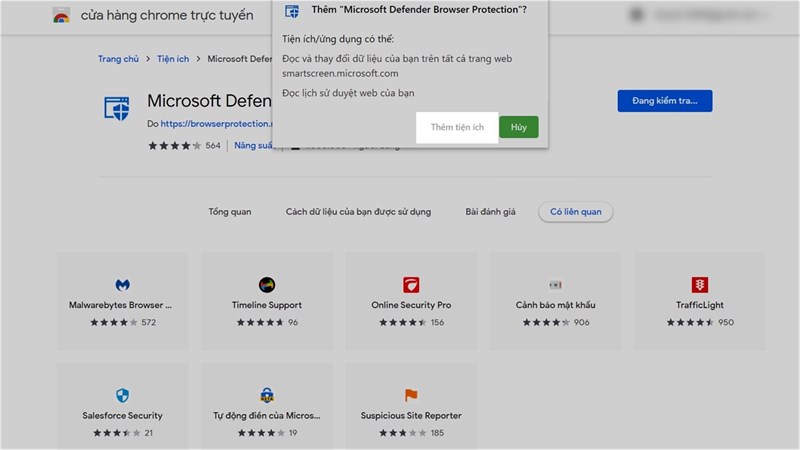This screenshot has width=800, height=450.
Task: Click the smartscreen.microsoft.com text in dialog
Action: click(x=340, y=73)
